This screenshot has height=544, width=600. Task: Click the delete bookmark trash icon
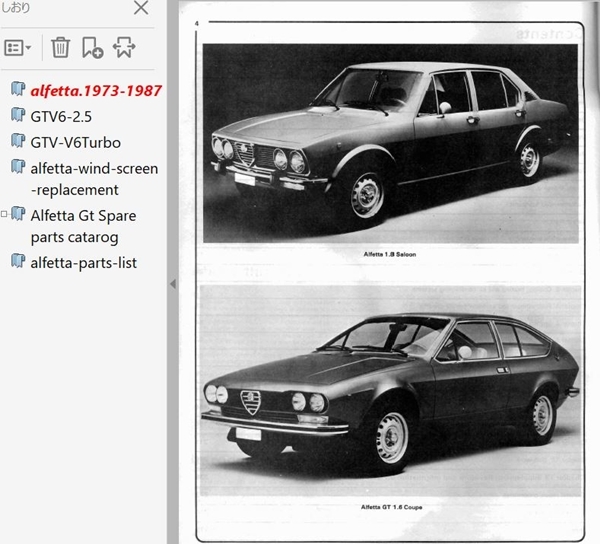coord(60,47)
